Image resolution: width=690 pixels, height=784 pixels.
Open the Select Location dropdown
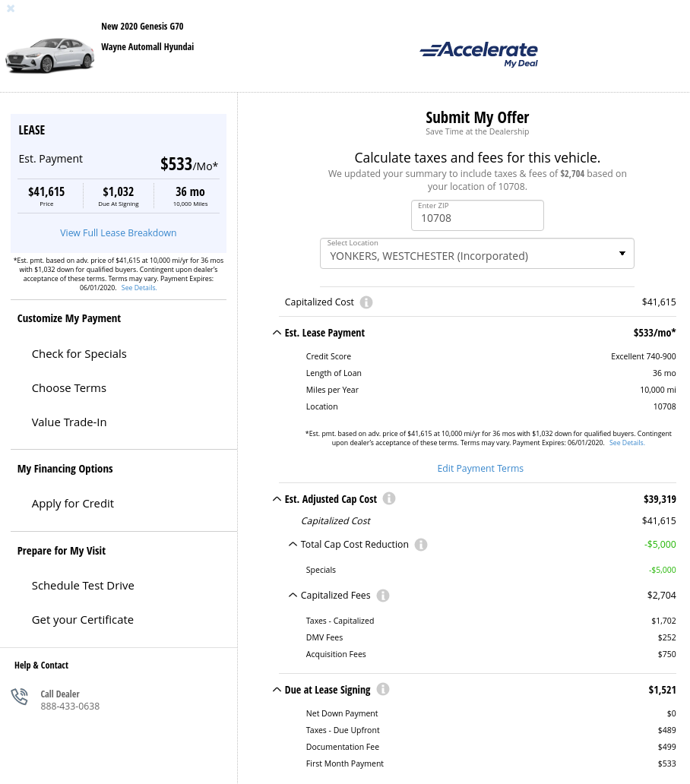click(x=476, y=253)
